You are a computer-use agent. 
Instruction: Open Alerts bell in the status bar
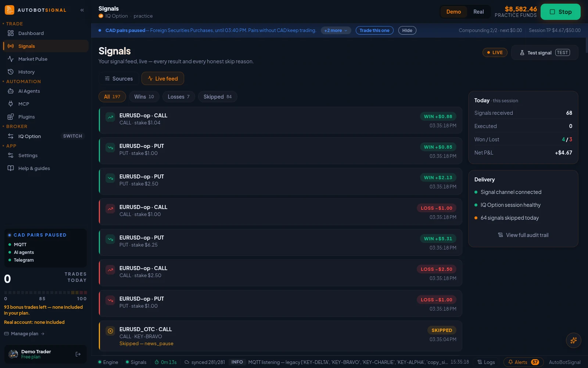(523, 362)
